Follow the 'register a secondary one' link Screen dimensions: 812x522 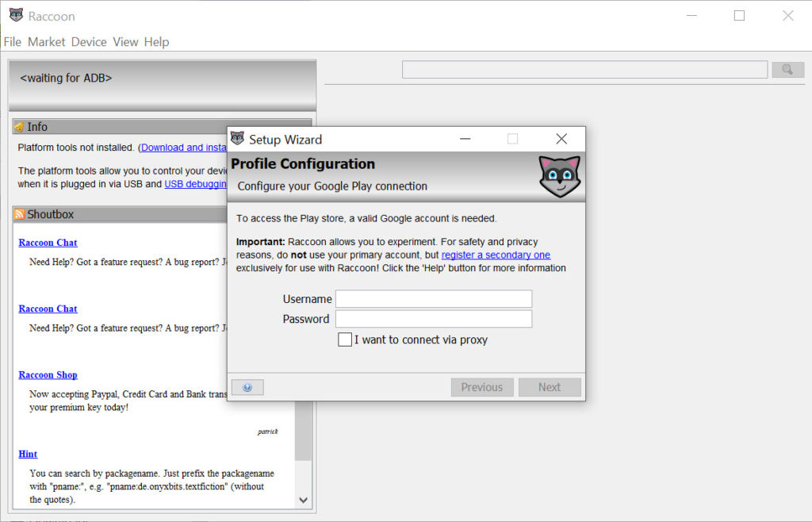coord(496,255)
